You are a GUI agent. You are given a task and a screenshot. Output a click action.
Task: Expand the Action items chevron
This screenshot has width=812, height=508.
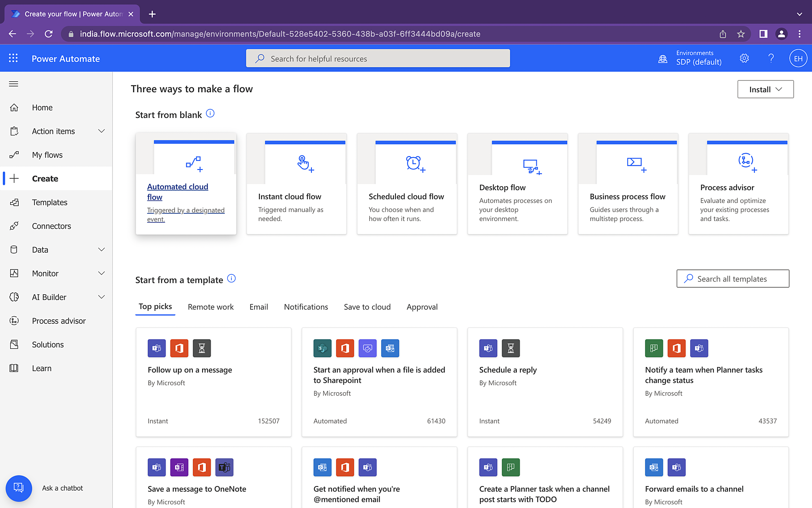point(101,131)
